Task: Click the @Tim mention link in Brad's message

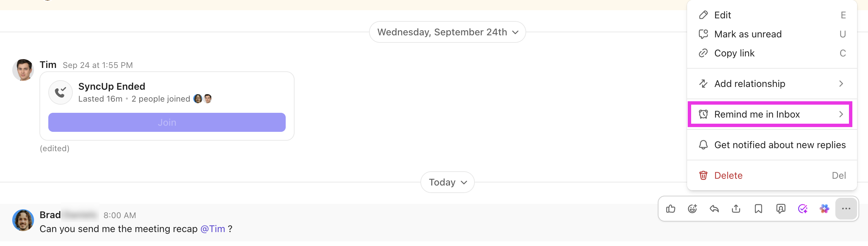Action: 213,229
